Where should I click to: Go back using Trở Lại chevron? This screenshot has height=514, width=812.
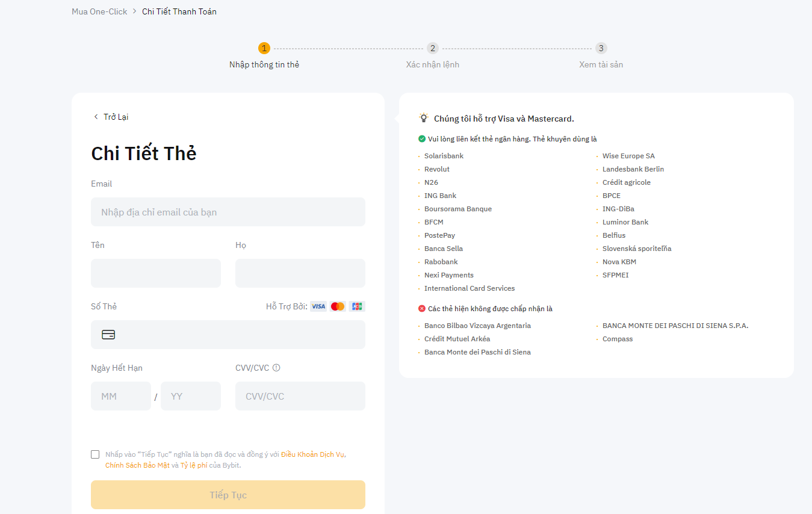[96, 117]
